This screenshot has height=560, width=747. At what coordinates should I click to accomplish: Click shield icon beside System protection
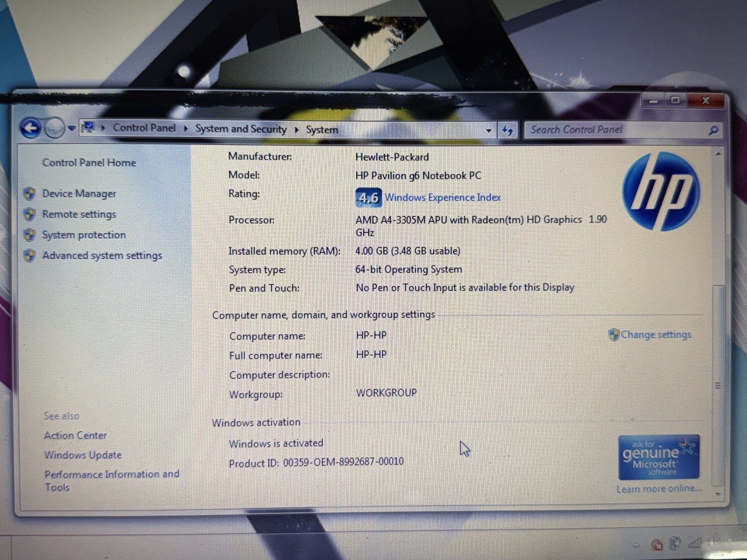[x=30, y=235]
